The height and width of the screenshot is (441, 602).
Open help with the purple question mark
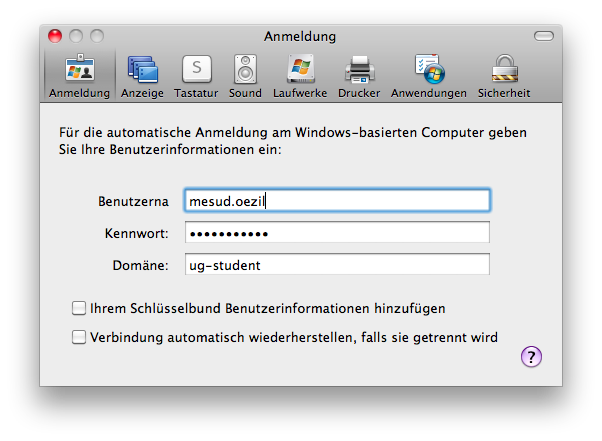(532, 356)
